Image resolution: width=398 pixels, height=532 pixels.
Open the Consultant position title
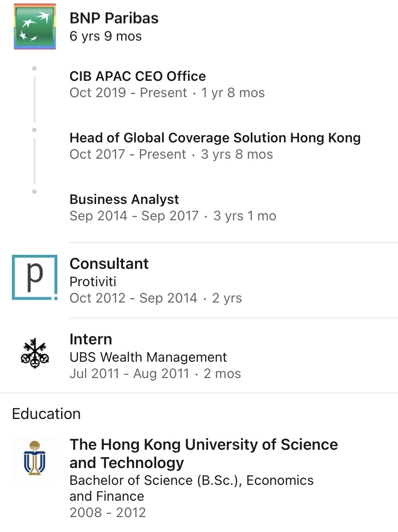[x=109, y=264]
